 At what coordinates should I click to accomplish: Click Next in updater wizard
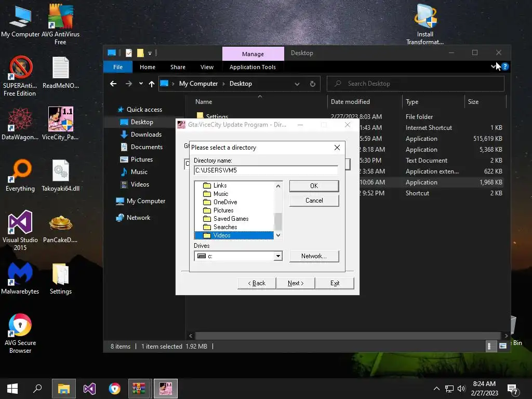tap(296, 283)
